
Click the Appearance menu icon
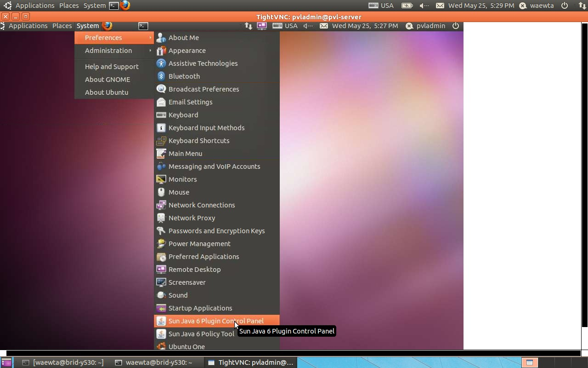[x=161, y=51]
